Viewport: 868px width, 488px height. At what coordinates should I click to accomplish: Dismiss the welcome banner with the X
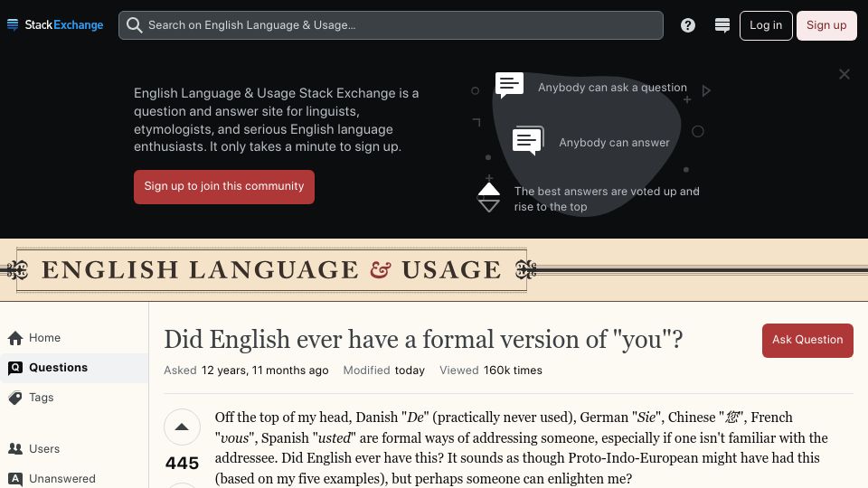point(844,74)
